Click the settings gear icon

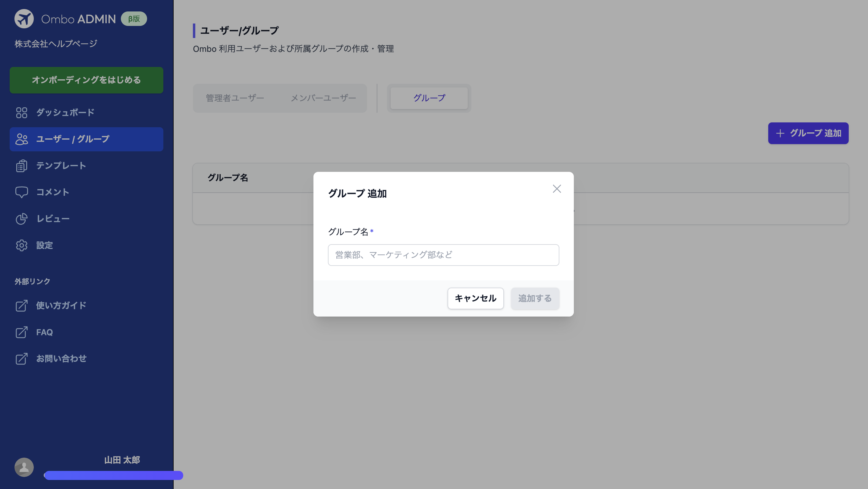tap(22, 245)
